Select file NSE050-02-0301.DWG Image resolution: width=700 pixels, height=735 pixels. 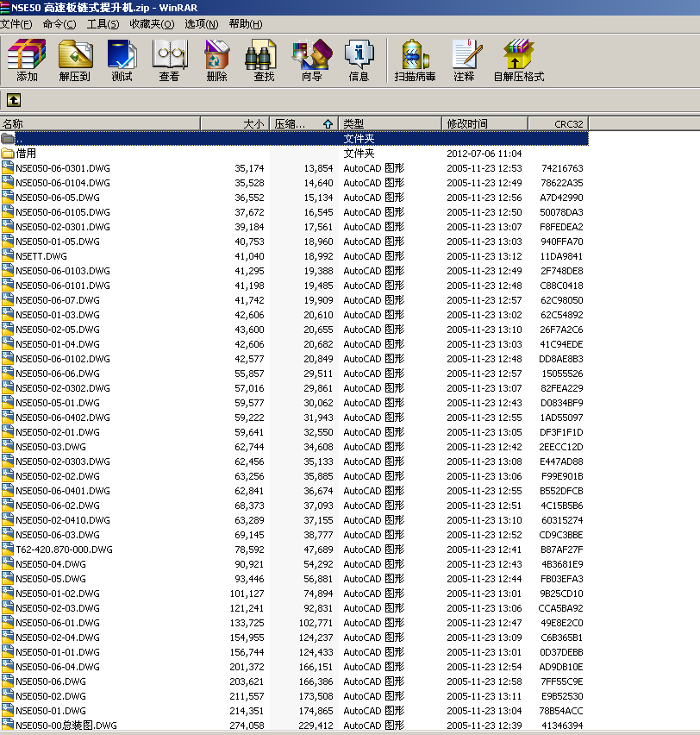click(63, 227)
